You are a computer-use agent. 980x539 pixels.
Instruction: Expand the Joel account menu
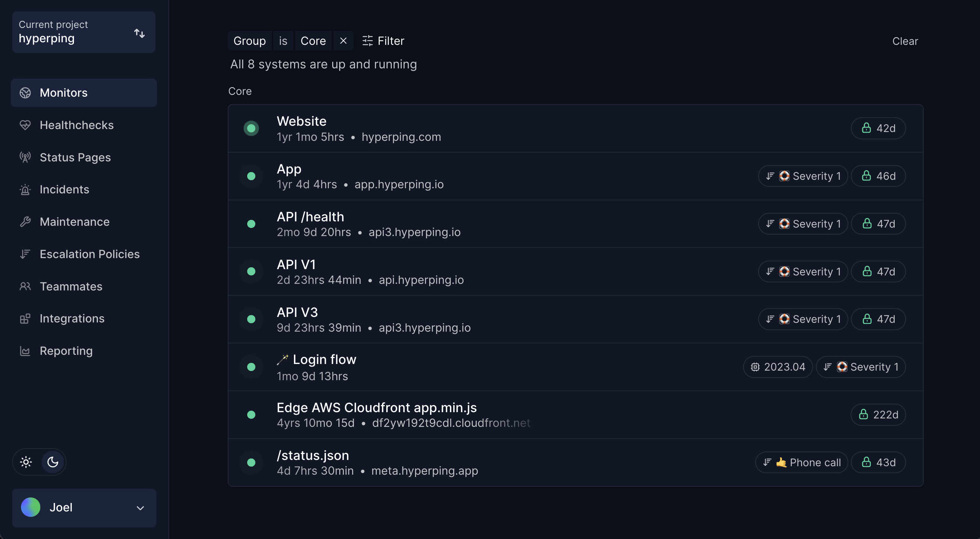[x=84, y=508]
